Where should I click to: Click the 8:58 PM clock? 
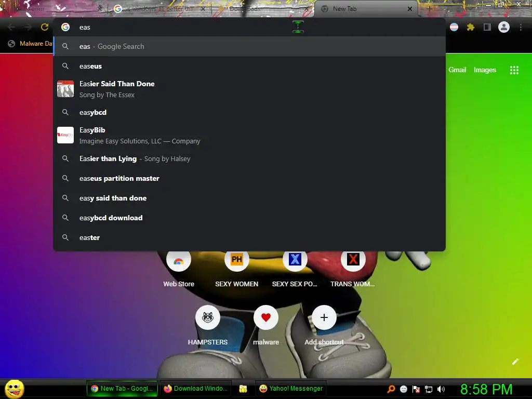tap(486, 389)
